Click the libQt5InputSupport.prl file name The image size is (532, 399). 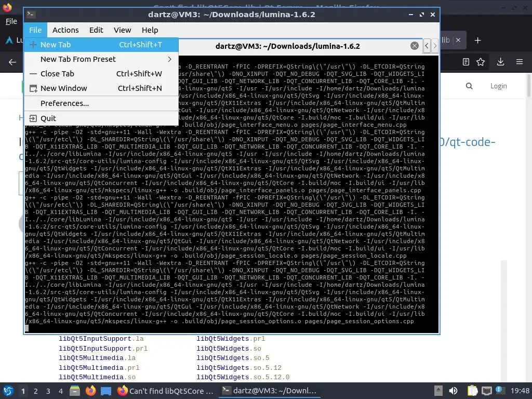(103, 349)
